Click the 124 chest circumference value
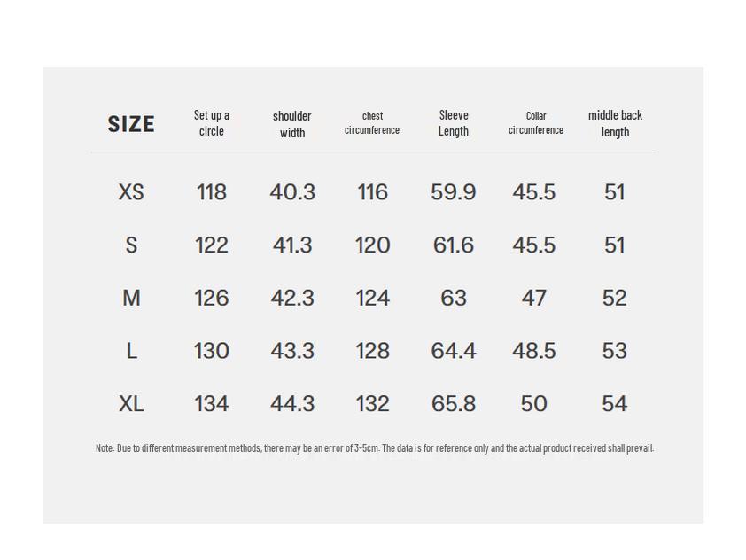This screenshot has width=746, height=560. click(x=372, y=299)
